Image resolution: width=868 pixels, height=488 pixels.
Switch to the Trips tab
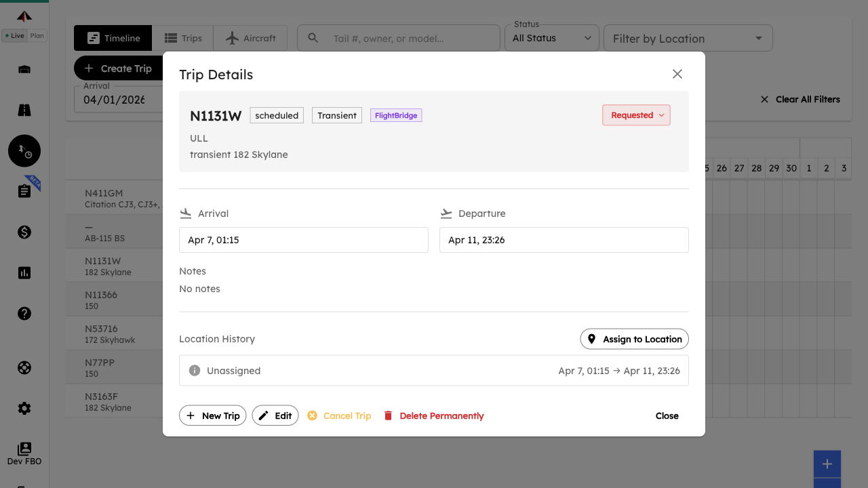[183, 39]
